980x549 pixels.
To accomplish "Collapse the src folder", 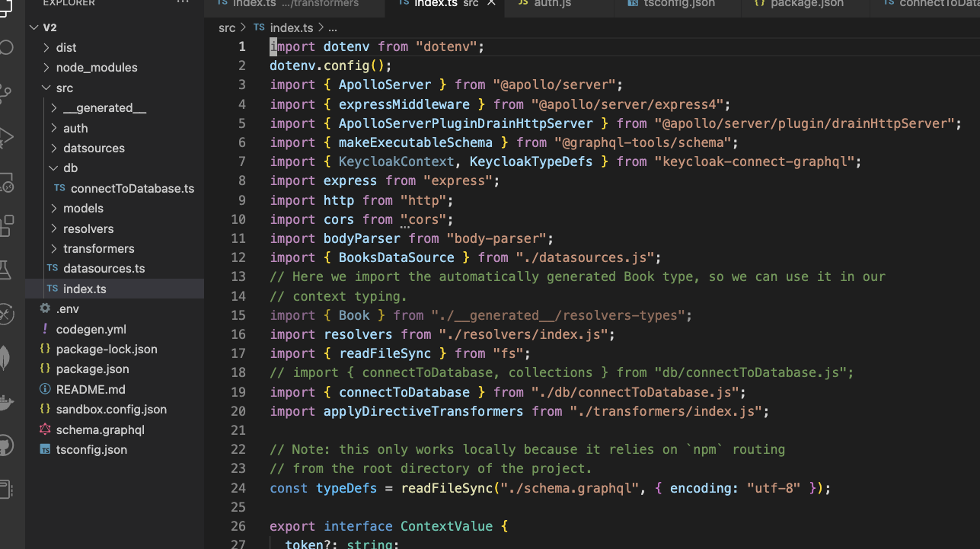I will coord(47,88).
